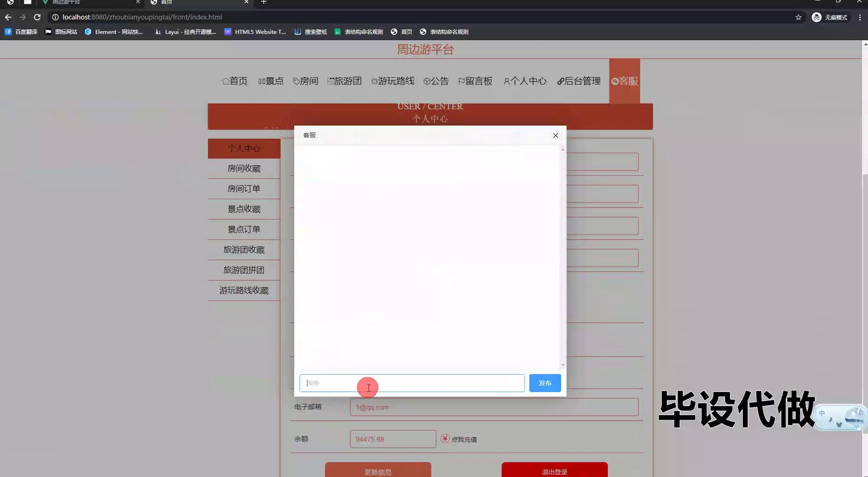Click the 退出登录 logout button
Viewport: 868px width, 477px height.
[x=554, y=471]
